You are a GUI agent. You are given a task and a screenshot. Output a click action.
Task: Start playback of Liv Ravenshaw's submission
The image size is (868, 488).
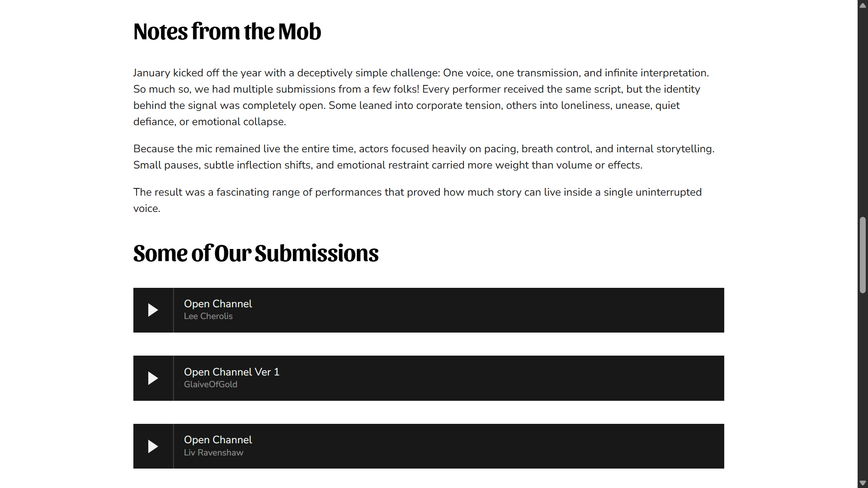153,446
